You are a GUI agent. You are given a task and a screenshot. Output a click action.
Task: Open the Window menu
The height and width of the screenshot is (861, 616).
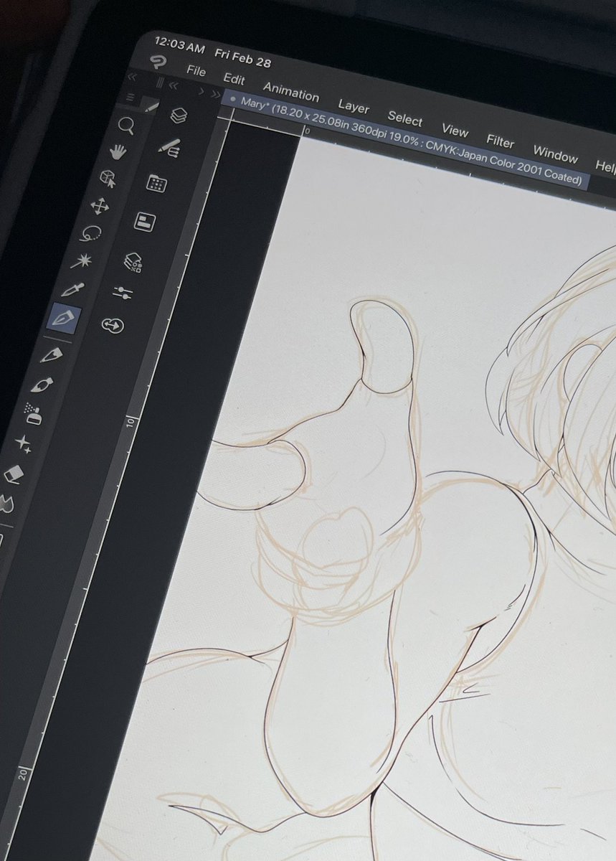pyautogui.click(x=555, y=154)
